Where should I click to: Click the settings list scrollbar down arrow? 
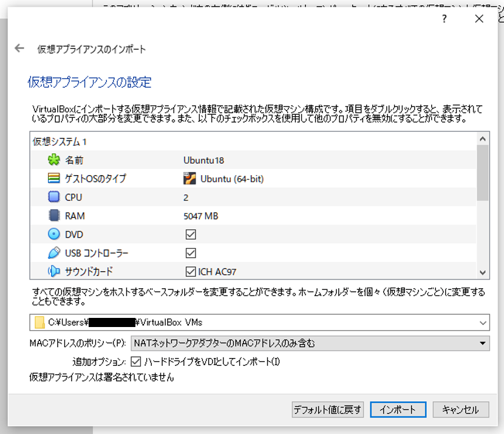pyautogui.click(x=483, y=272)
